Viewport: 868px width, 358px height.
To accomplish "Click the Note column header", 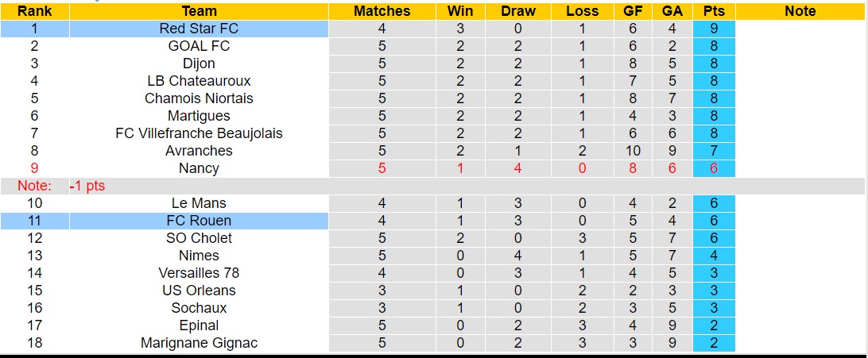I will click(x=800, y=11).
